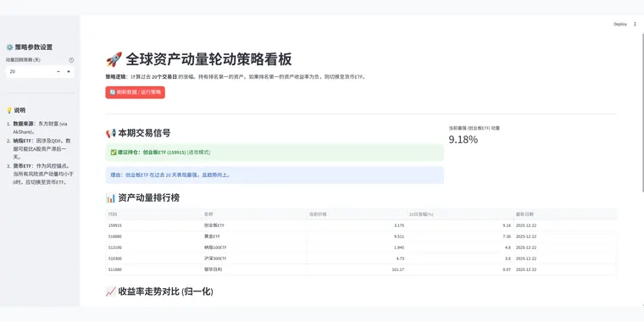Click the lightbulb icon beside 说明
This screenshot has height=322, width=644.
tap(9, 110)
